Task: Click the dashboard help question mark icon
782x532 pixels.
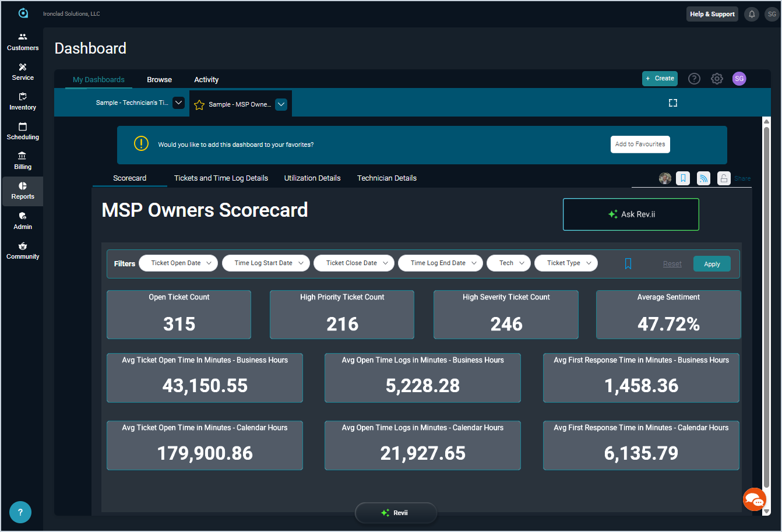Action: click(694, 79)
